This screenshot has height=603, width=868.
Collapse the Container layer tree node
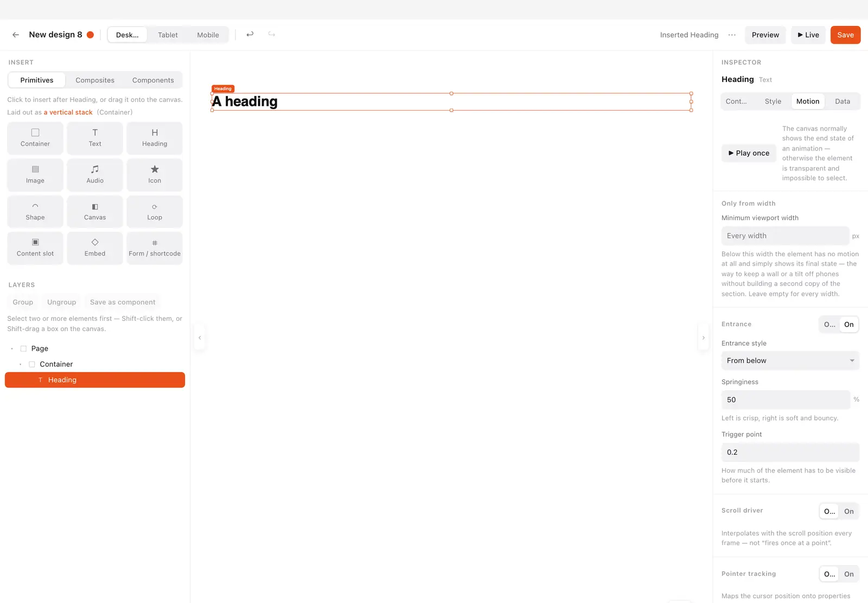coord(21,364)
